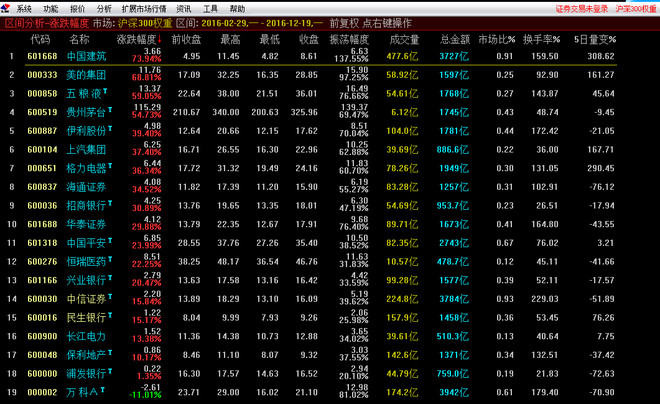Select stock 海通证券
Viewport: 660px width, 404px height.
pos(86,187)
